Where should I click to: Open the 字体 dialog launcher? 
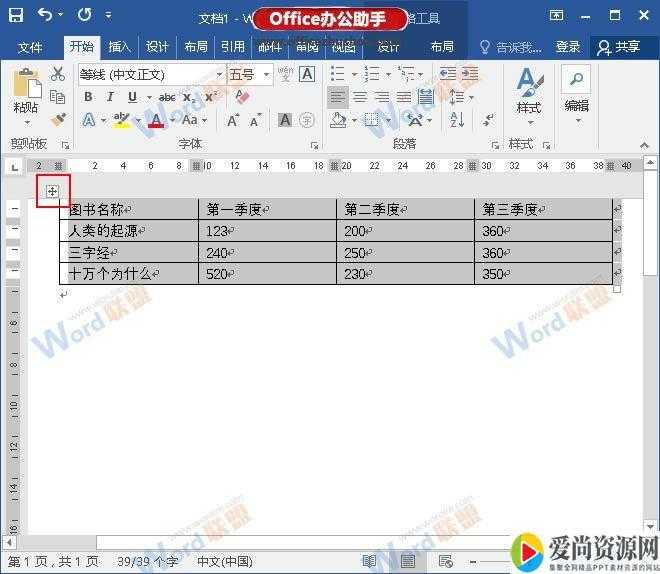(x=314, y=145)
